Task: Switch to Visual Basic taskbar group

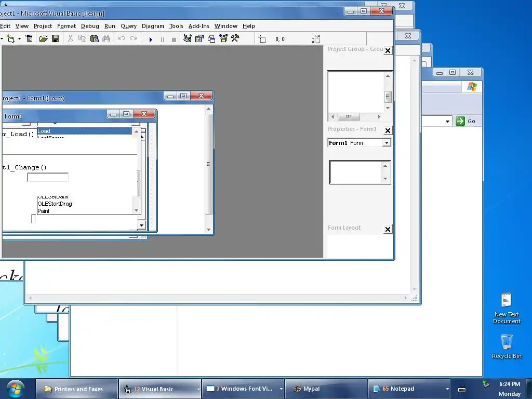Action: pos(160,389)
